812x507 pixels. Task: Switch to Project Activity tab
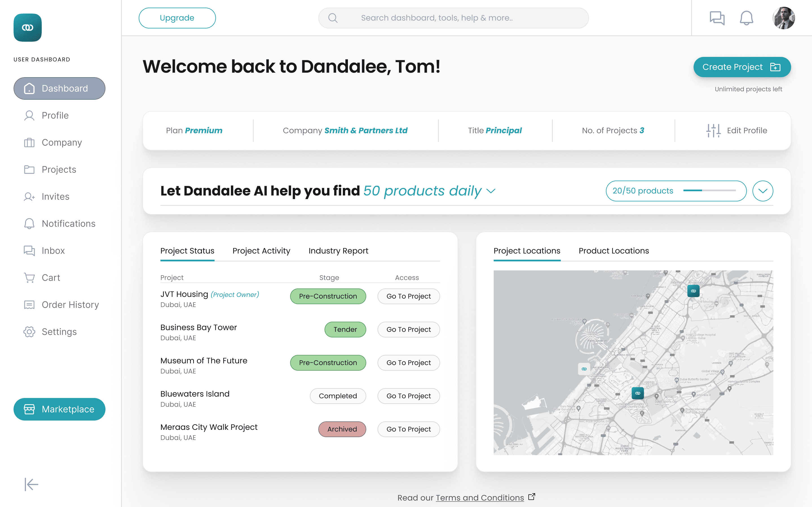pos(261,251)
